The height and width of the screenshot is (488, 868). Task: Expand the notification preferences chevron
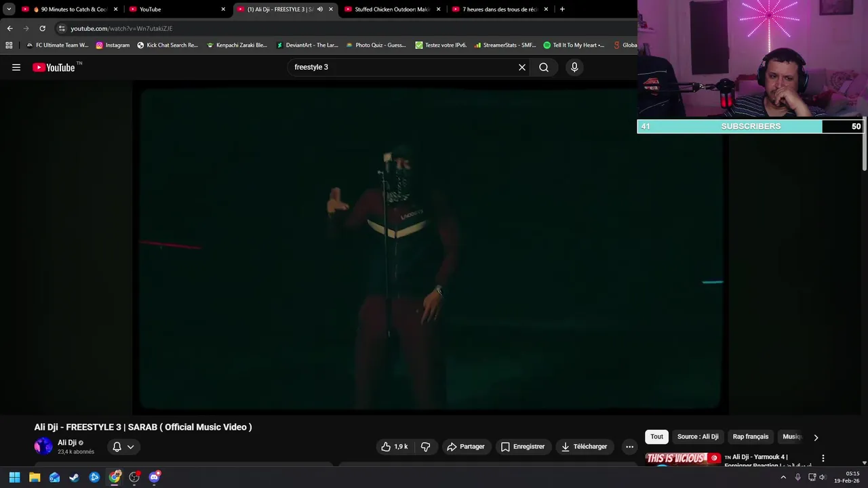[130, 447]
